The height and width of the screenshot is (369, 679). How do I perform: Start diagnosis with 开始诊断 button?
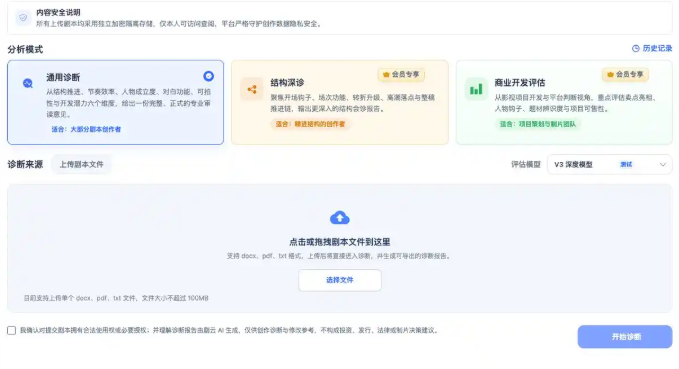click(625, 337)
